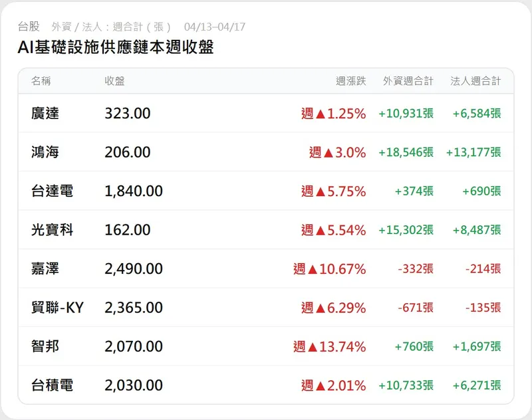This screenshot has width=532, height=420.
Task: Click 貿聯-KY institutional total -135張
Action: [x=483, y=308]
